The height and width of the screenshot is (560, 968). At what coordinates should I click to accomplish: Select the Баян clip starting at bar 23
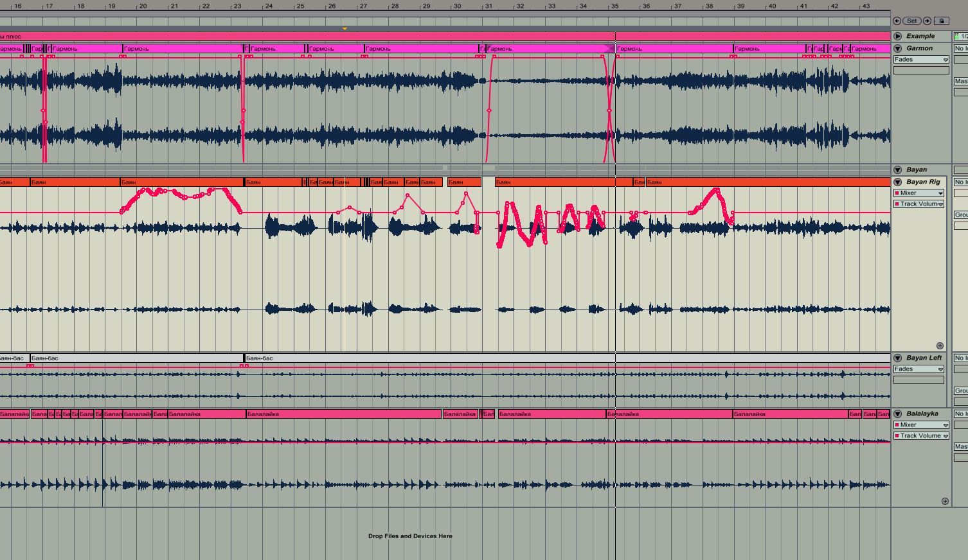coord(273,182)
